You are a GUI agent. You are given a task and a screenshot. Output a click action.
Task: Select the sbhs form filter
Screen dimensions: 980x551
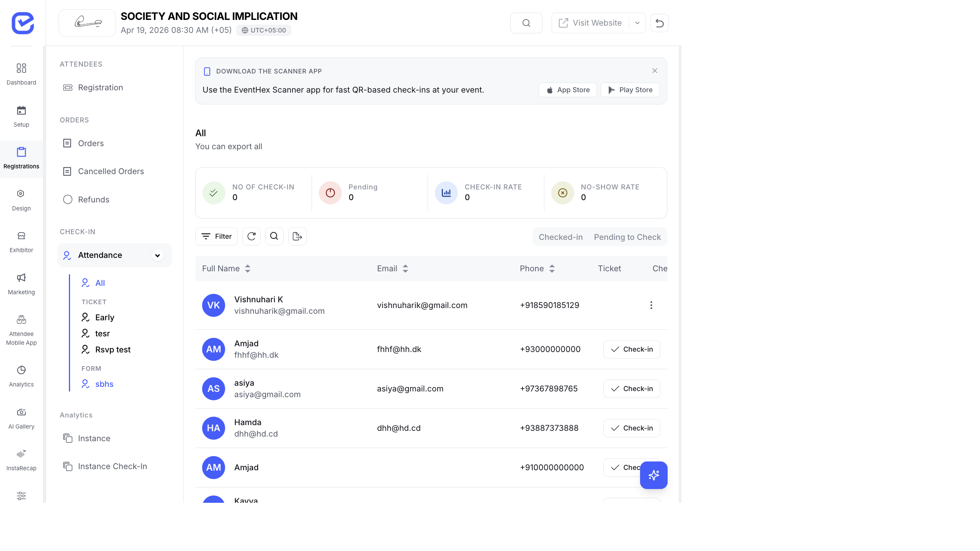coord(104,384)
